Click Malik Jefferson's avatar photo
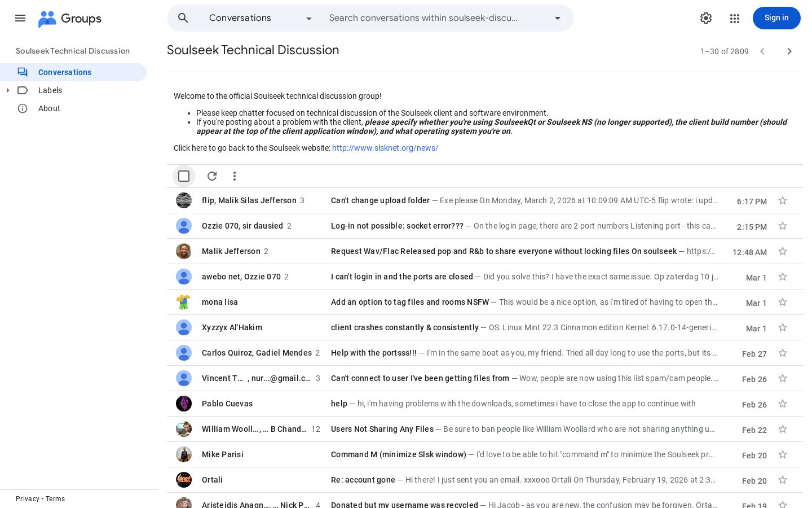 184,251
